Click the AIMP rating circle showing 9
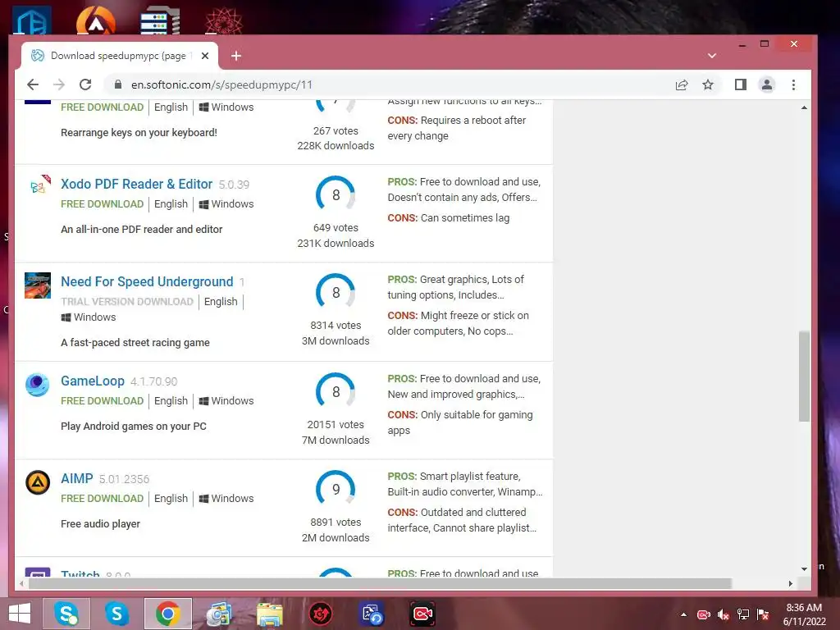 [x=336, y=489]
